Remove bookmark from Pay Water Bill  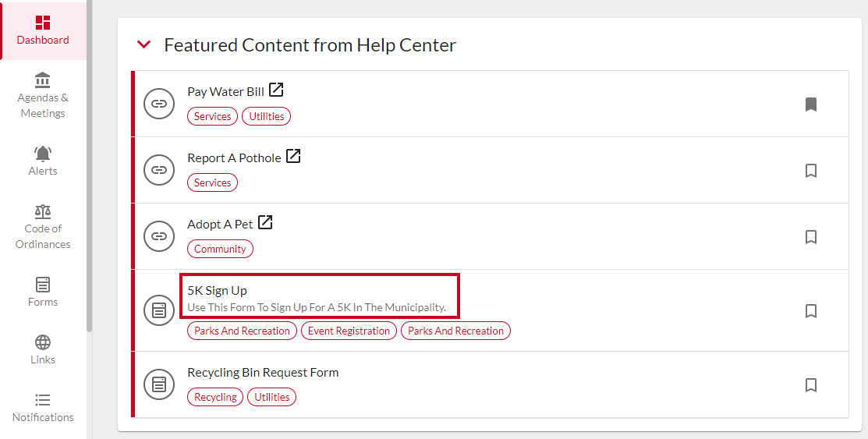(811, 104)
